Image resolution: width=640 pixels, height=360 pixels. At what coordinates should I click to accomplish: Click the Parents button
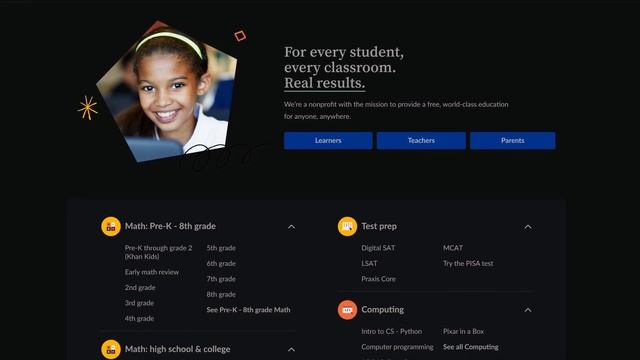[513, 140]
